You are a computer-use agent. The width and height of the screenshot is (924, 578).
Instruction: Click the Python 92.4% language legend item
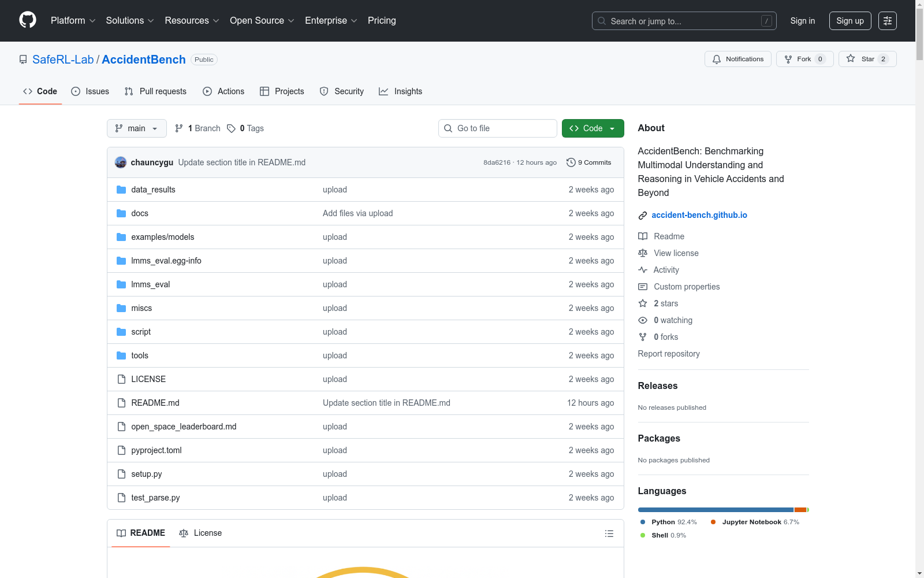[669, 522]
